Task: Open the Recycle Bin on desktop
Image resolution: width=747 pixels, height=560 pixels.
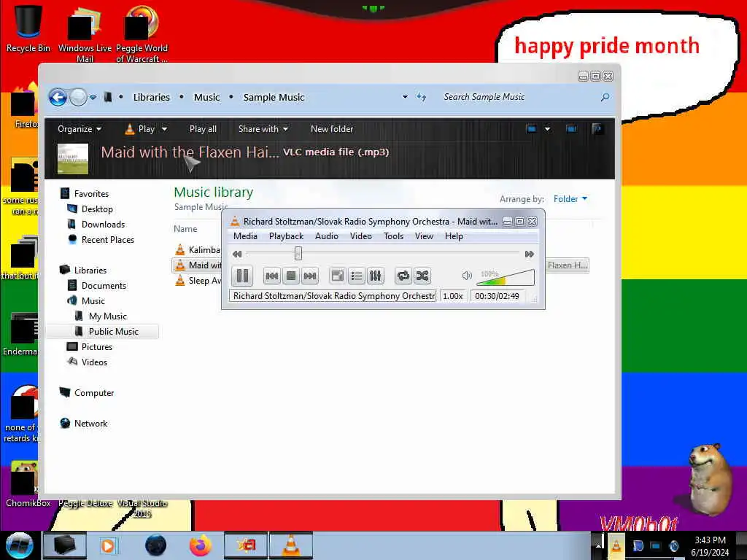Action: pos(28,27)
